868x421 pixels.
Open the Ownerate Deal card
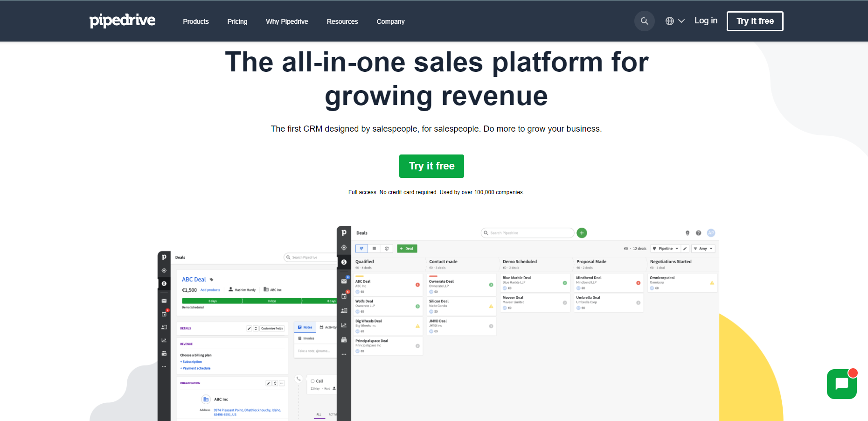pos(462,285)
